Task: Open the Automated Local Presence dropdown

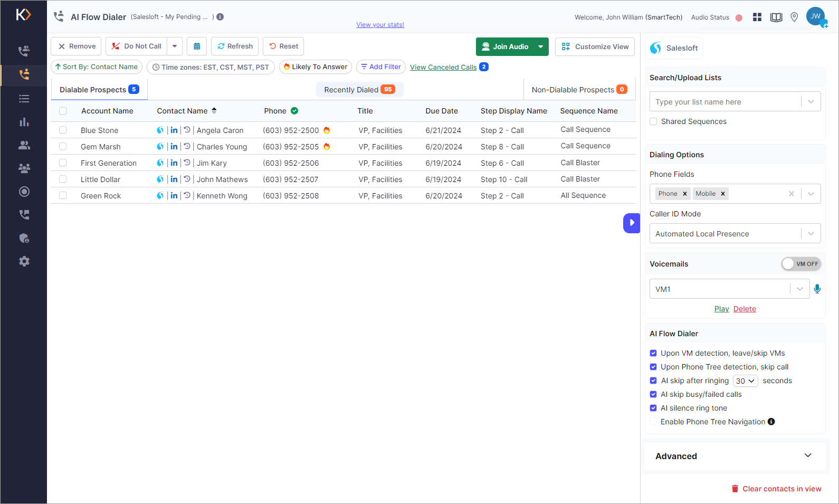Action: pos(735,233)
